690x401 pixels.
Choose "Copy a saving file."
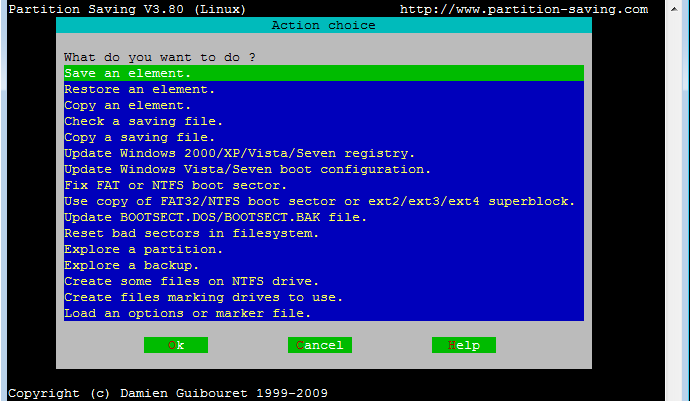click(324, 137)
